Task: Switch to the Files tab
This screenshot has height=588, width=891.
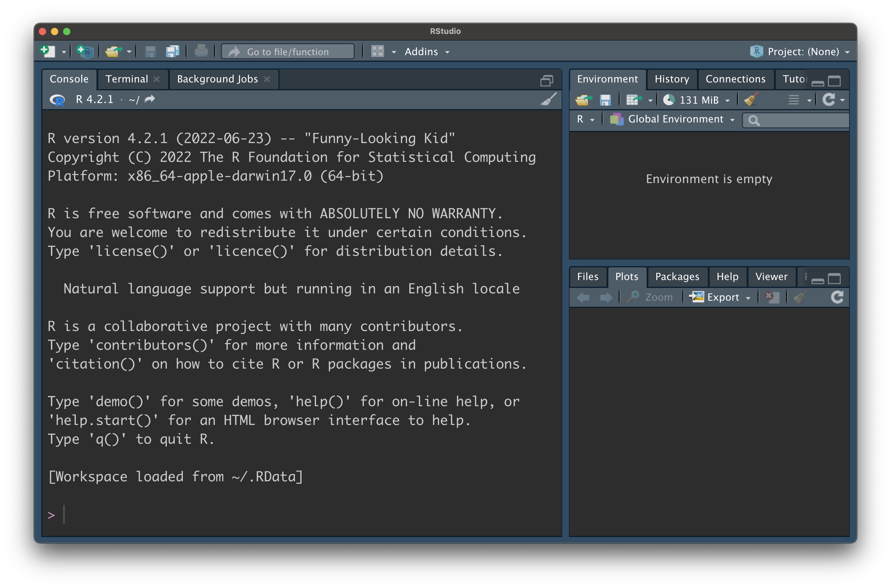Action: pyautogui.click(x=587, y=277)
